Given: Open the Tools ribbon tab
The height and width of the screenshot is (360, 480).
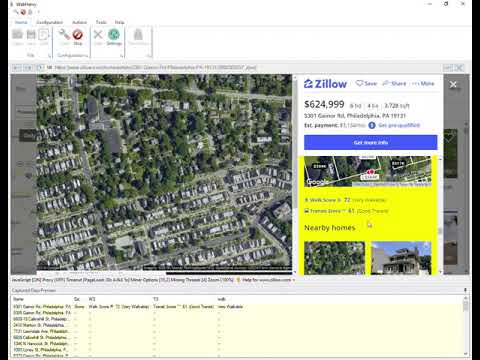Looking at the screenshot, I should 101,22.
